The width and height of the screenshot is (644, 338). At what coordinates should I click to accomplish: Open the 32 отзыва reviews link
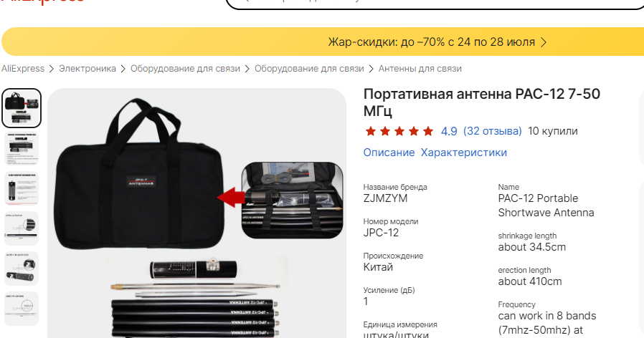[493, 131]
